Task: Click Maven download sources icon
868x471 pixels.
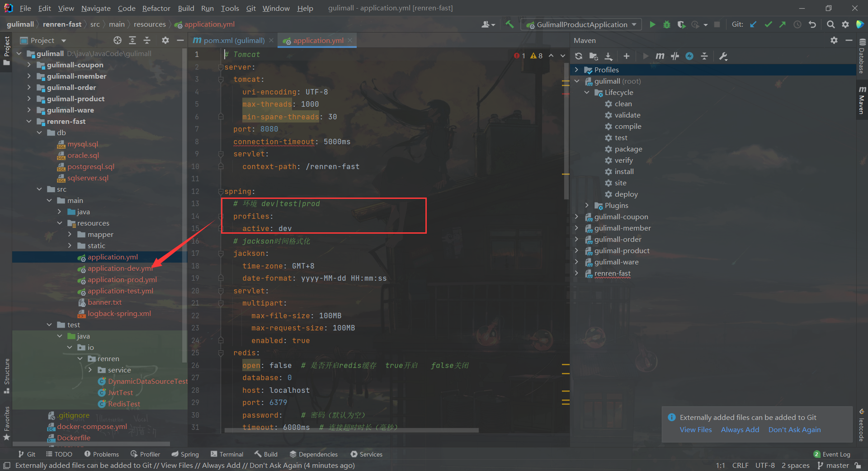Action: tap(609, 56)
